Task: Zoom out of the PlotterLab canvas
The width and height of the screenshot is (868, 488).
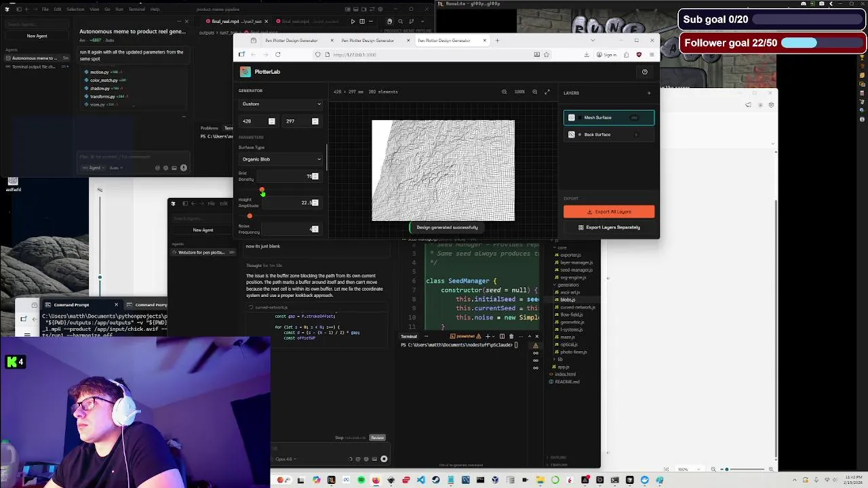Action: tap(504, 91)
